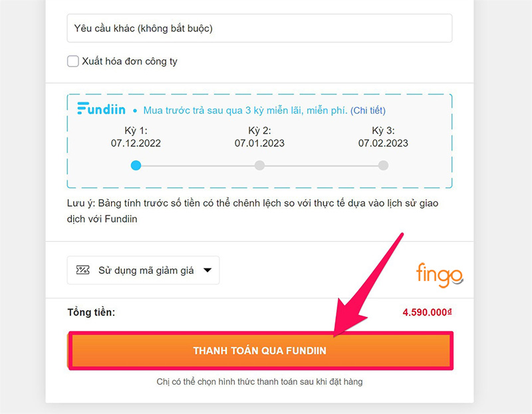Click the total price 4.590.000đ

coord(427,312)
